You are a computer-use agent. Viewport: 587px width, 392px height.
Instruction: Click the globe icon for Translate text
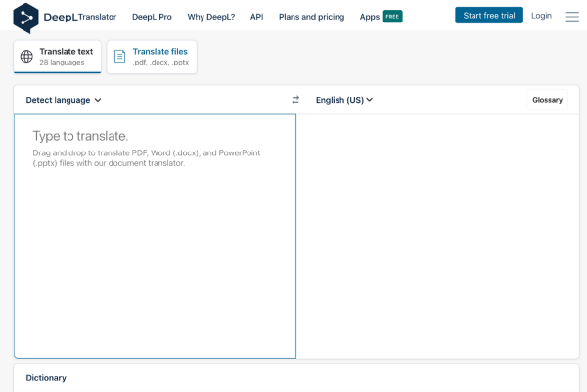[26, 57]
